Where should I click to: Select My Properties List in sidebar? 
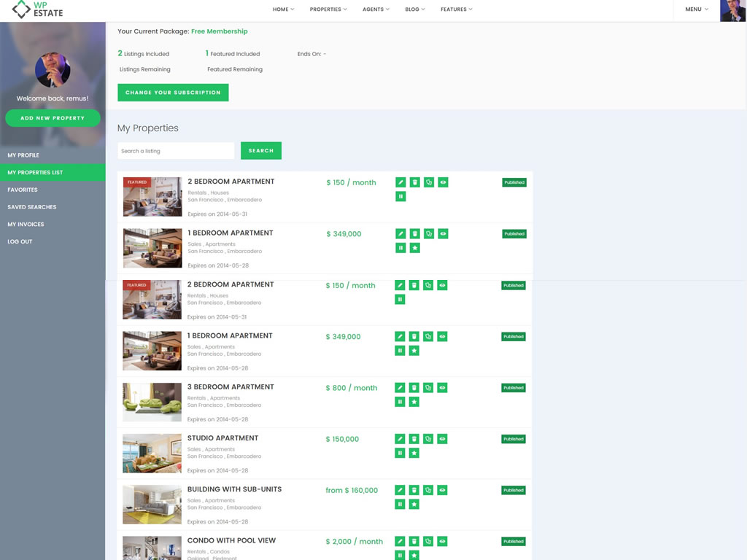pos(53,172)
